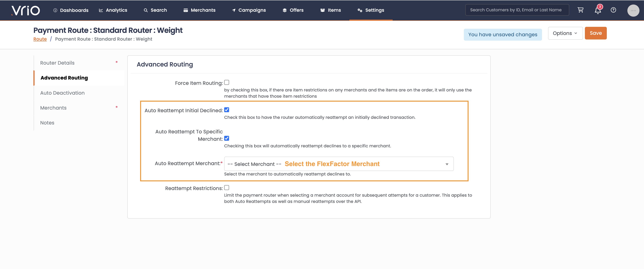This screenshot has height=269, width=644.
Task: Open the Campaigns menu
Action: click(x=249, y=10)
